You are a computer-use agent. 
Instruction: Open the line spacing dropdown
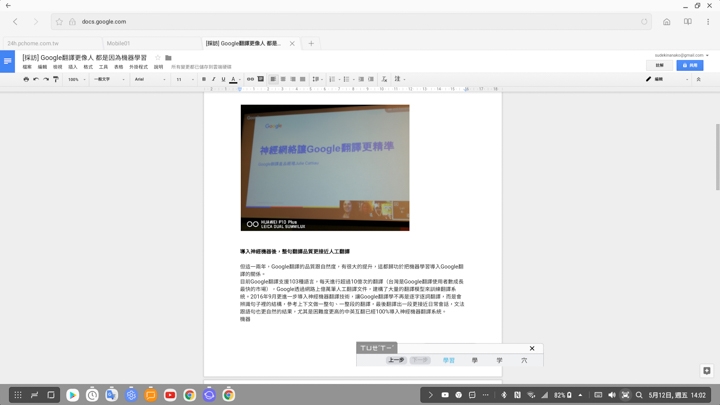pos(317,79)
